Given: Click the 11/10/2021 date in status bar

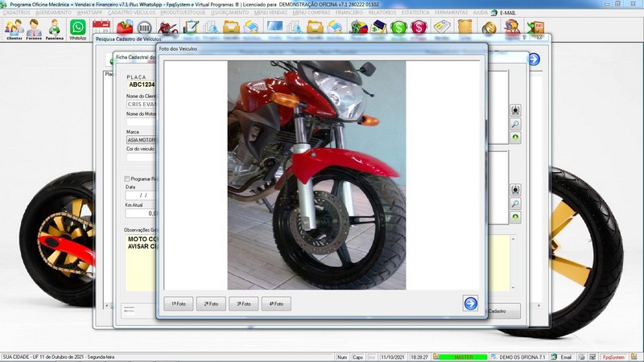Looking at the screenshot, I should coord(393,357).
